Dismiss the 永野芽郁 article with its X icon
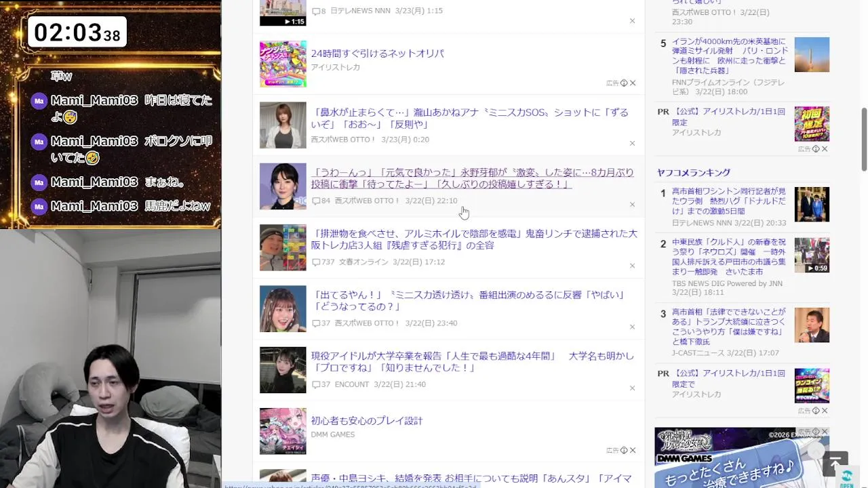Image resolution: width=868 pixels, height=488 pixels. [x=632, y=204]
